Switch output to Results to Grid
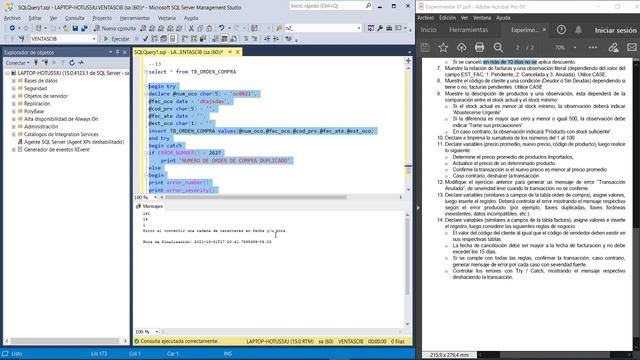 (224, 39)
